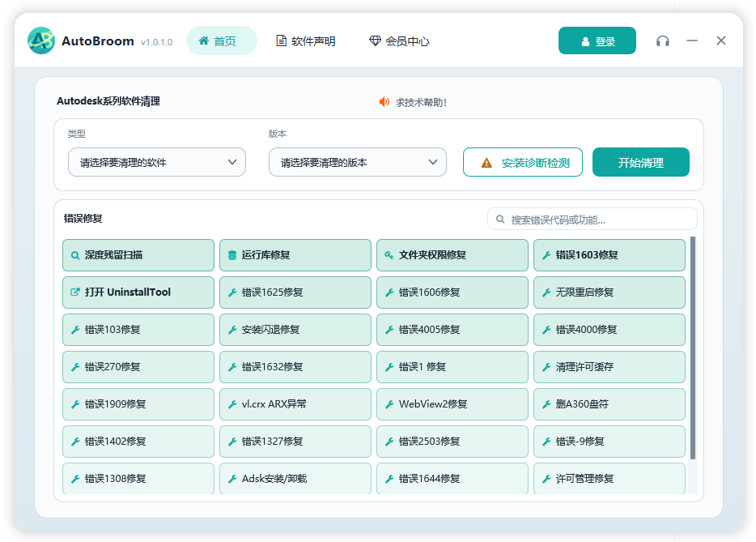Click the wrench icon on 错误1603修复
Viewport: 756px width, 542px height.
(x=546, y=255)
